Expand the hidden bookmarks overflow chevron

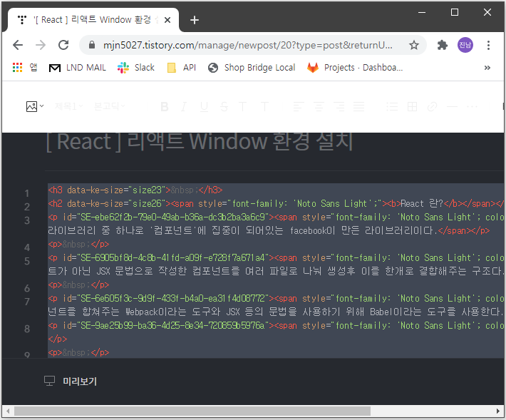click(x=487, y=68)
